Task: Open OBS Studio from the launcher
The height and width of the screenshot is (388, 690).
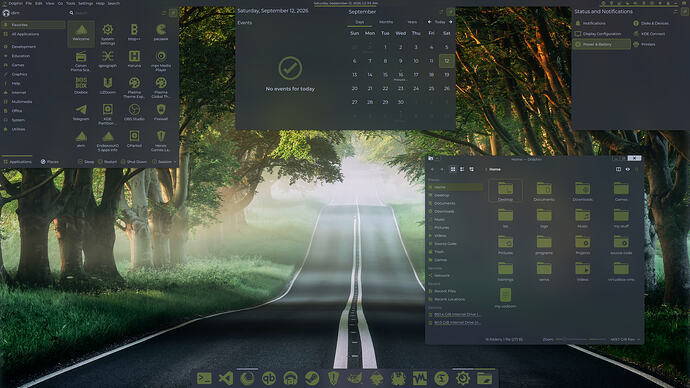Action: [134, 113]
